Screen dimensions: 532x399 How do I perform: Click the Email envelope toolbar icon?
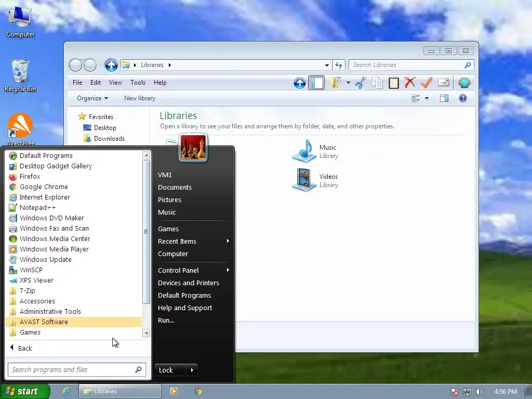tap(444, 83)
